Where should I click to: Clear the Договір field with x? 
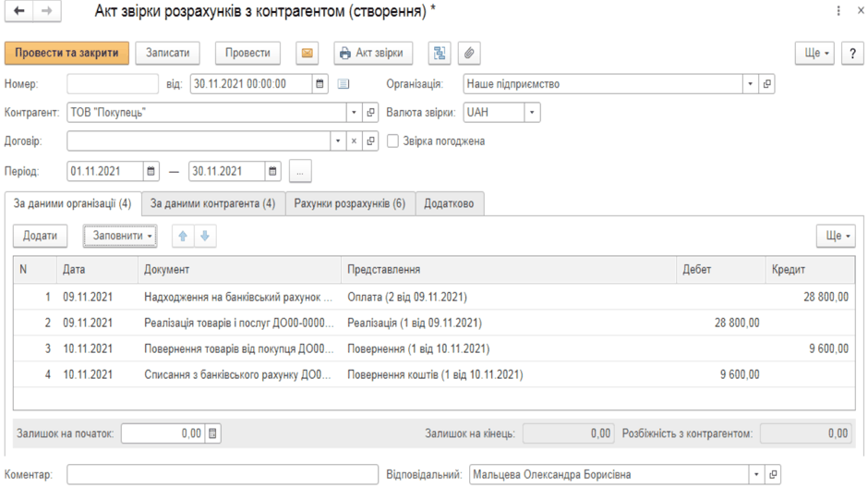[x=354, y=141]
